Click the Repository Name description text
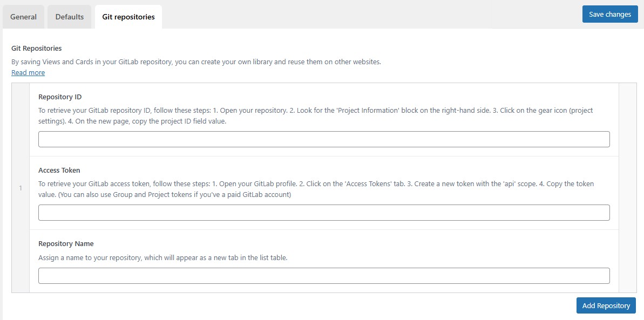Viewport: 644px width, 320px height. tap(162, 258)
